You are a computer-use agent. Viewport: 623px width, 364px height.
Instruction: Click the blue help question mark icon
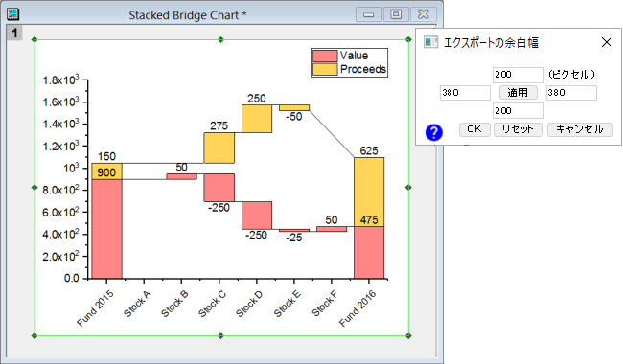(433, 132)
